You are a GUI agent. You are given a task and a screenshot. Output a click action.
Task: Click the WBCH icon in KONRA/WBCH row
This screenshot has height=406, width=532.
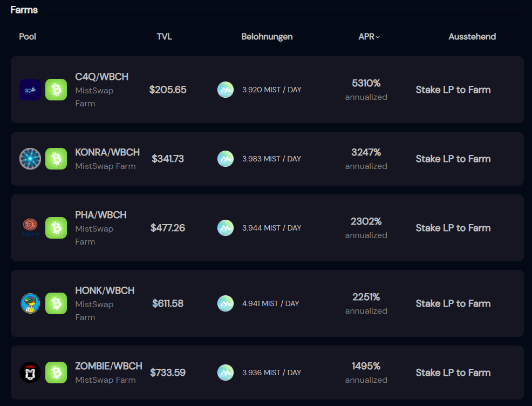click(x=56, y=159)
